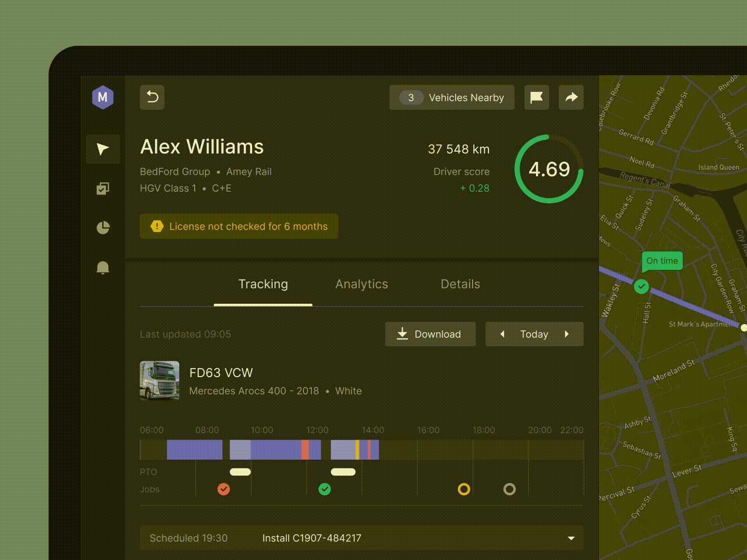
Task: Click the Install C1907-484217 text
Action: pos(312,538)
